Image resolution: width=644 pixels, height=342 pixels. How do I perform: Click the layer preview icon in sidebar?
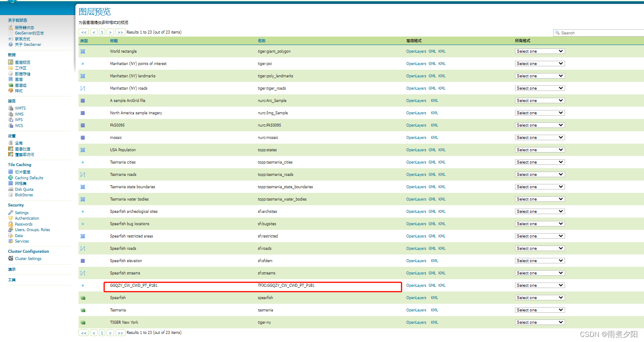11,62
